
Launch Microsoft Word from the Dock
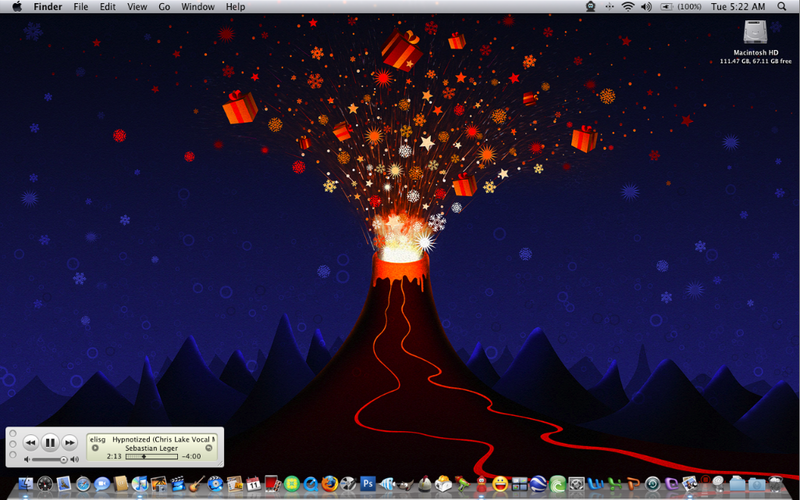point(595,484)
